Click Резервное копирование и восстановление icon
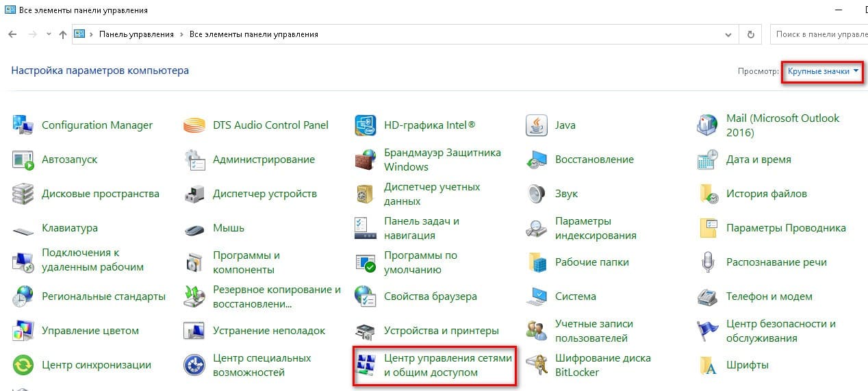Image resolution: width=868 pixels, height=391 pixels. [x=194, y=297]
